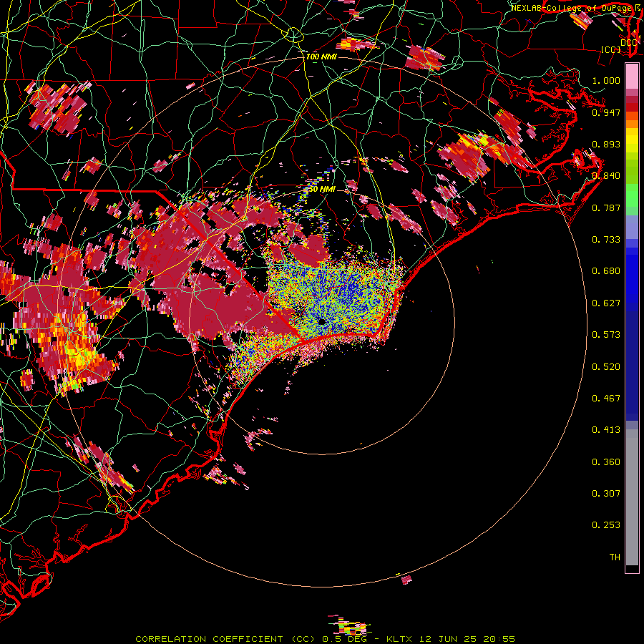The height and width of the screenshot is (644, 644).
Task: Click the 0.520 color scale label
Action: (x=606, y=367)
